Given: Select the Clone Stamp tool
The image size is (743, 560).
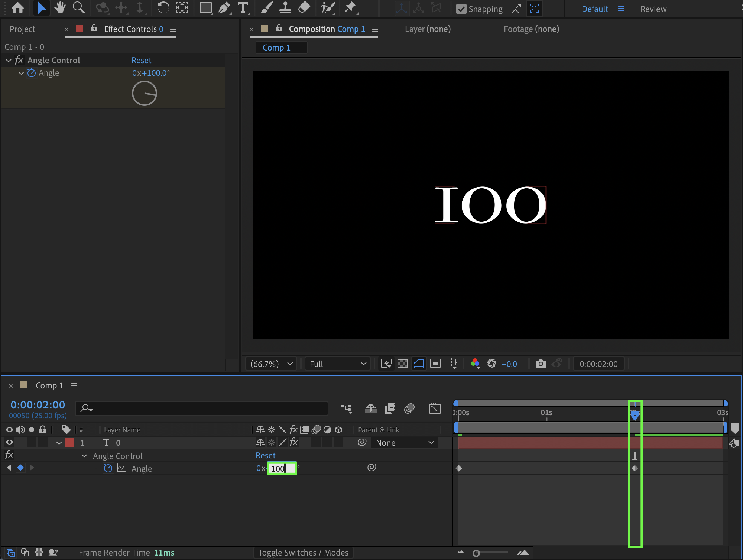Looking at the screenshot, I should [285, 8].
